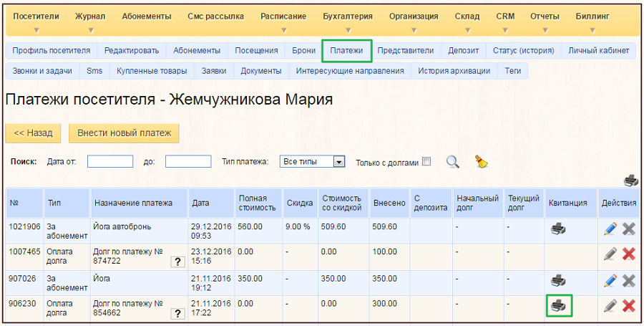Open the Абонементы top menu item

[x=147, y=16]
